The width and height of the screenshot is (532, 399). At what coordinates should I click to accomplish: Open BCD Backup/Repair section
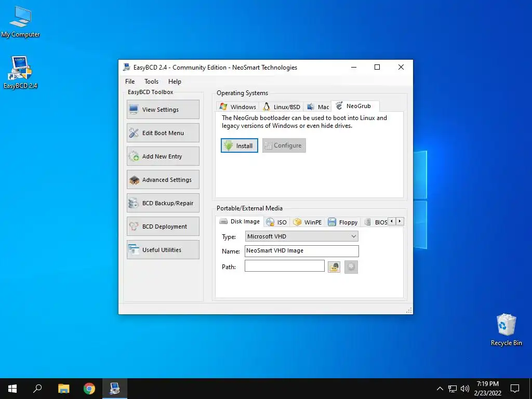point(163,203)
